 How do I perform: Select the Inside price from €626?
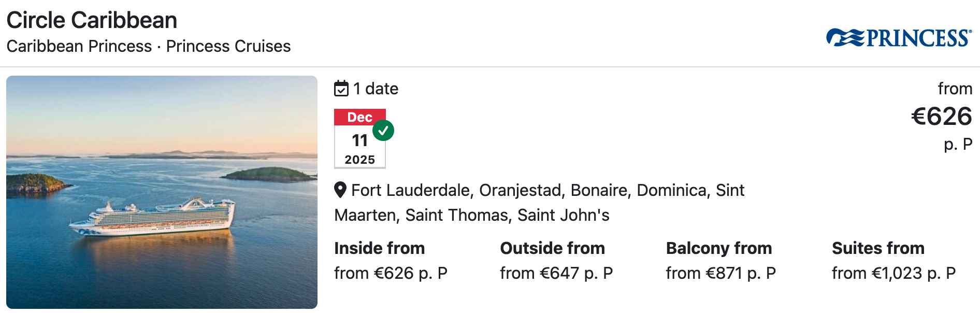pos(391,273)
